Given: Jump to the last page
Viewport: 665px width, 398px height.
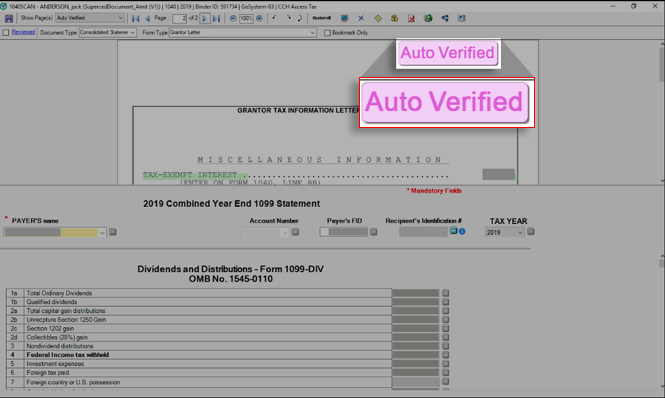Looking at the screenshot, I should point(216,18).
